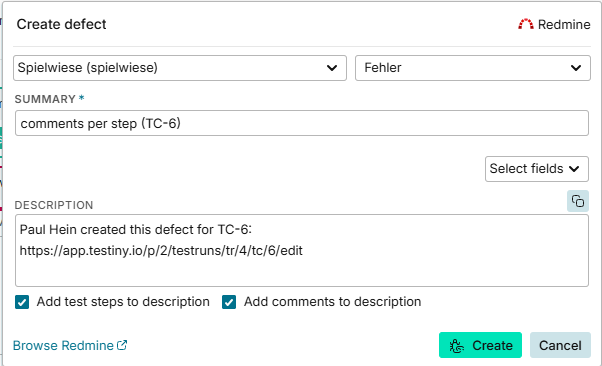
Task: Click the chevron arrow in project dropdown
Action: pos(332,68)
